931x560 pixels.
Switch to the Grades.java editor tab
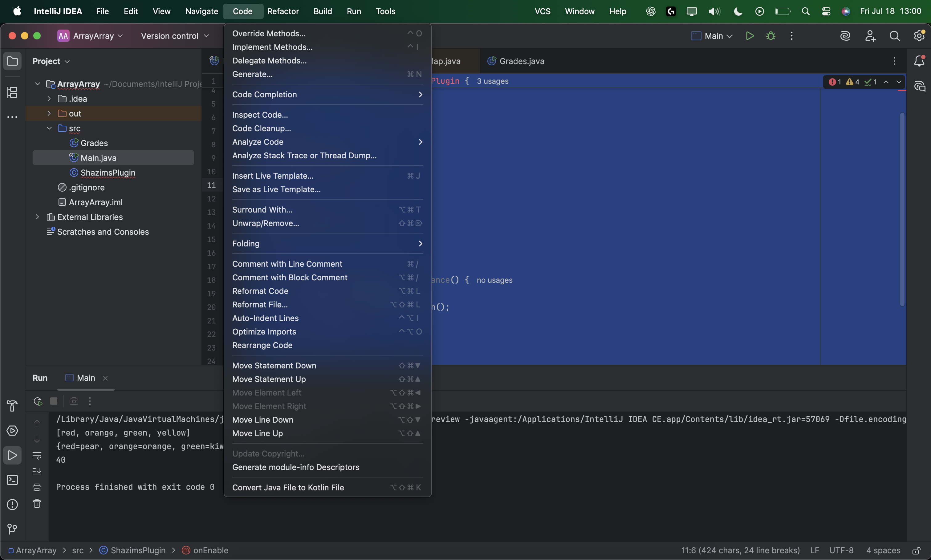(516, 61)
